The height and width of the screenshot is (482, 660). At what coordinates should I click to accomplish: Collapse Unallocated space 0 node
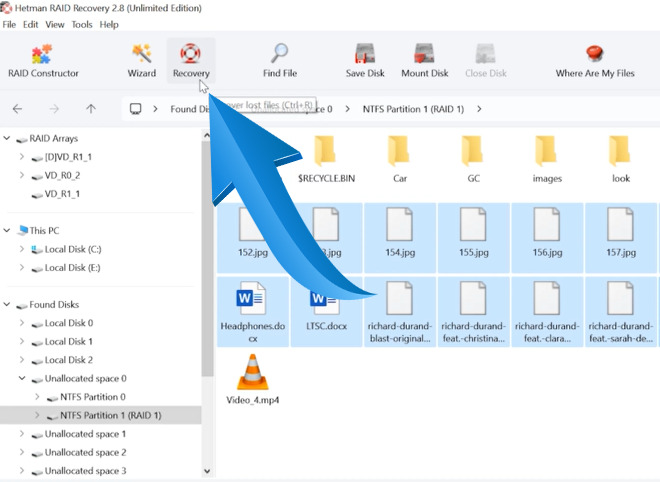(21, 378)
